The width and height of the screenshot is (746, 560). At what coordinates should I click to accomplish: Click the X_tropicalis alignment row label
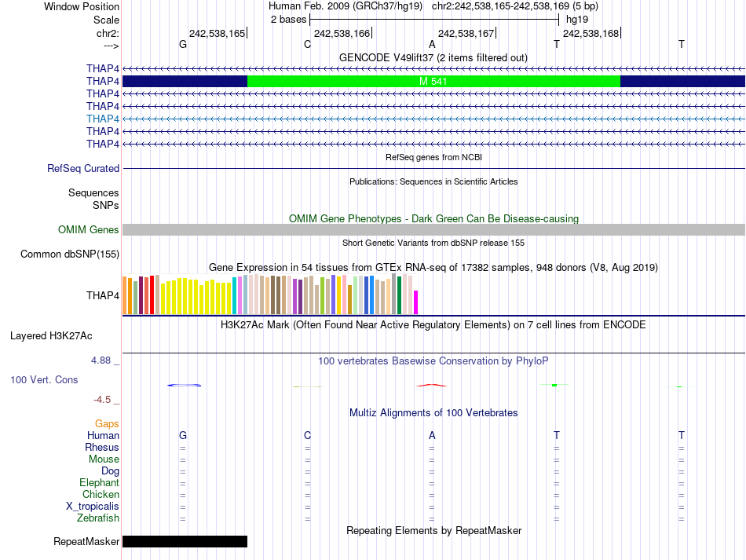(x=93, y=507)
